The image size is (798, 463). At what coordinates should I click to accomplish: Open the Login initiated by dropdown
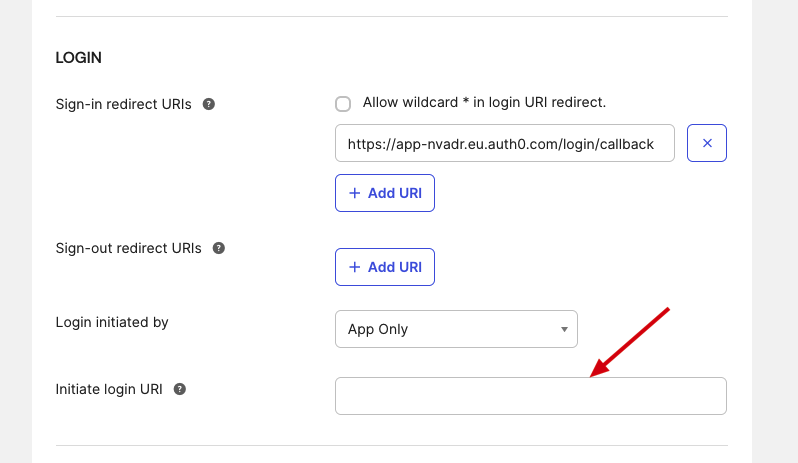pyautogui.click(x=456, y=329)
